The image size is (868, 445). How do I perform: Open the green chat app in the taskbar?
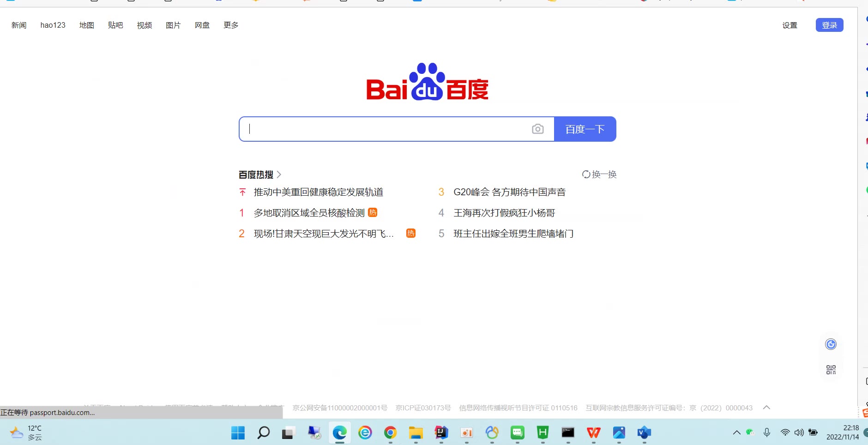pyautogui.click(x=517, y=433)
